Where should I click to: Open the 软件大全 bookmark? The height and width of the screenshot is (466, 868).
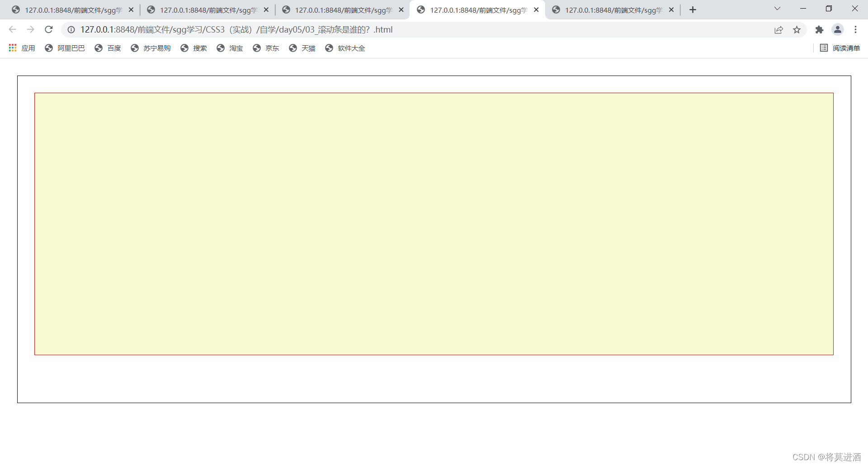(x=345, y=48)
